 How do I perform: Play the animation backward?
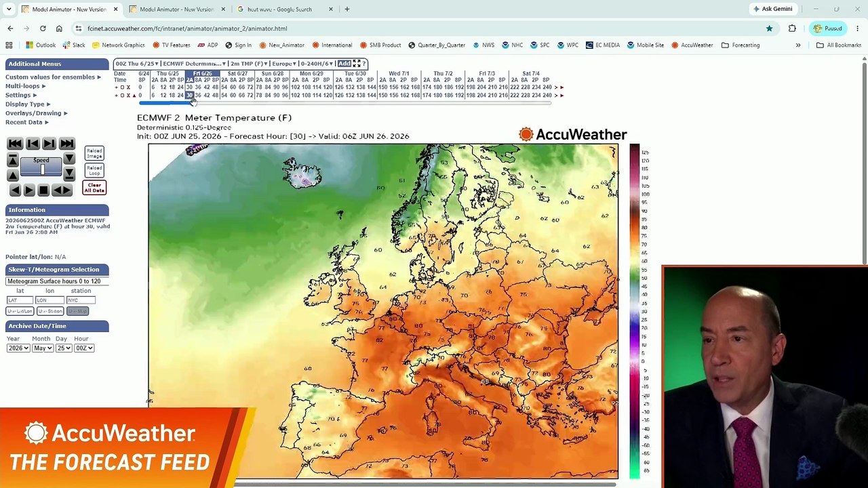[15, 190]
